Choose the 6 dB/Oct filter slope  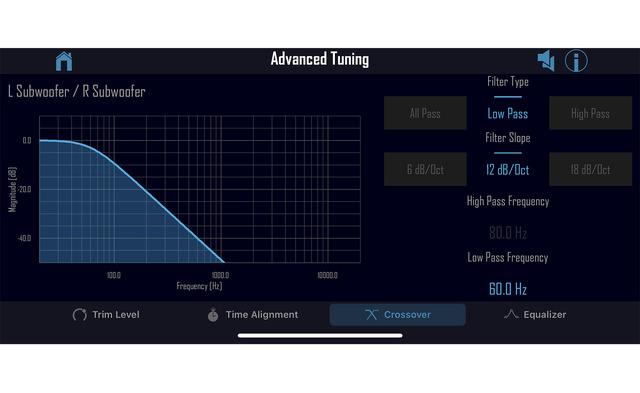click(425, 169)
